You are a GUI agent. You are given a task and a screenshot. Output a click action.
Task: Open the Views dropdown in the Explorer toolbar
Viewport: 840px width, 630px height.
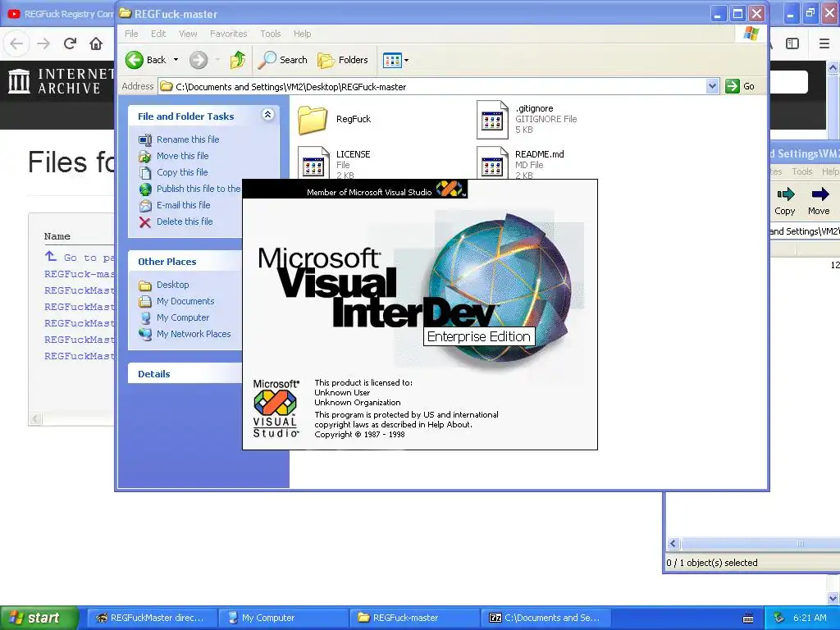pos(396,60)
